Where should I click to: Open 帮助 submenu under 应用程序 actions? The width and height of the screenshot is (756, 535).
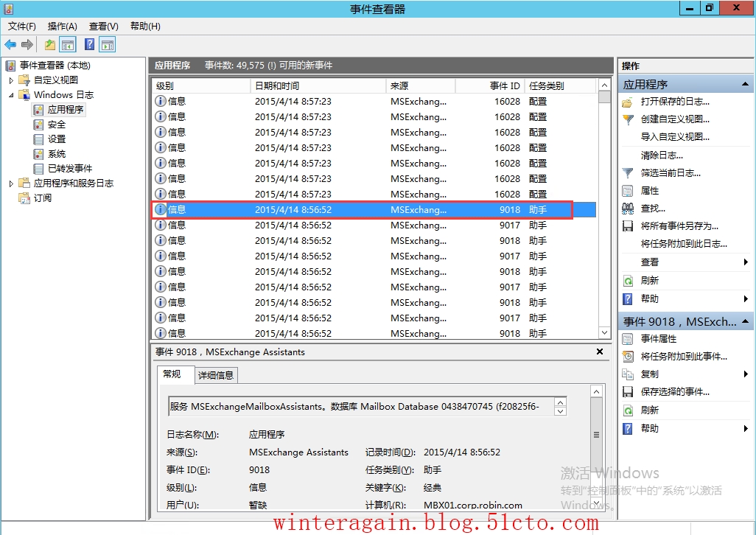[x=746, y=299]
